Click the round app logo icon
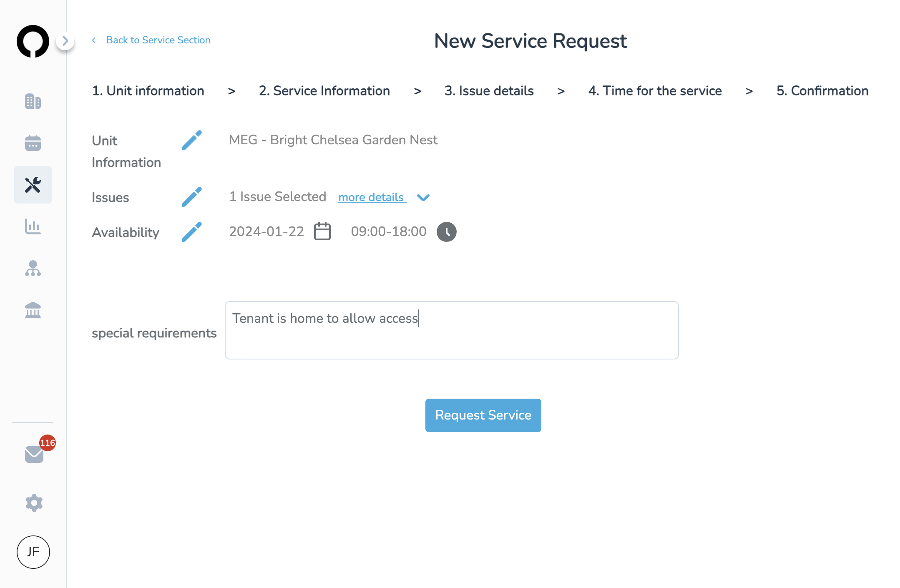 click(33, 41)
